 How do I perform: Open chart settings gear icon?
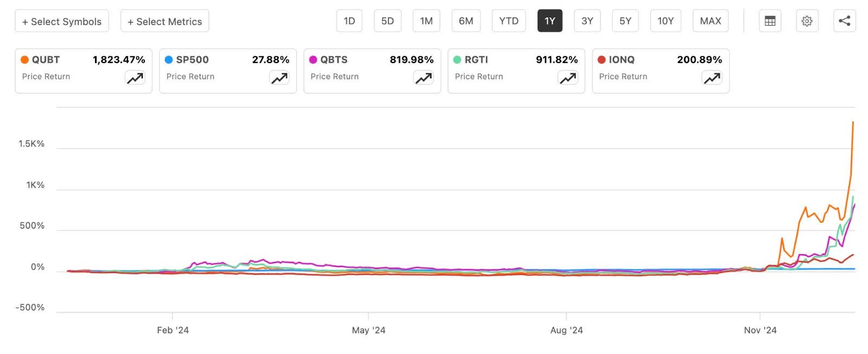(x=807, y=21)
